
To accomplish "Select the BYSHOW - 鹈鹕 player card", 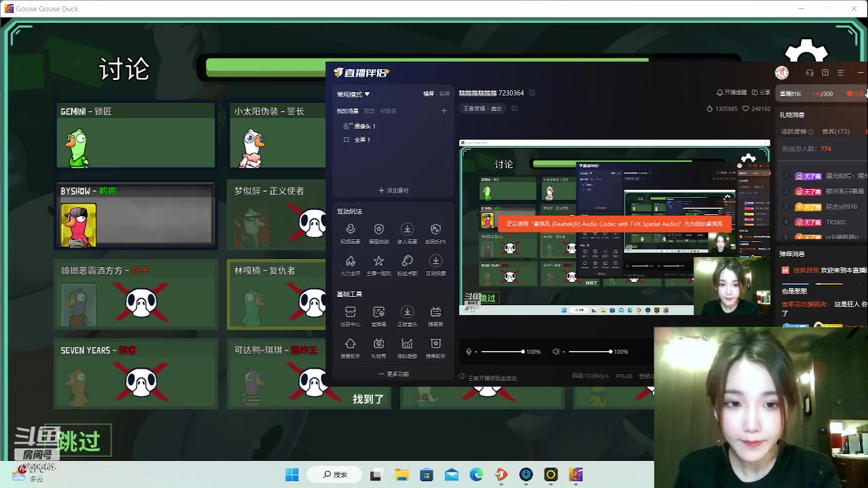I will click(136, 215).
